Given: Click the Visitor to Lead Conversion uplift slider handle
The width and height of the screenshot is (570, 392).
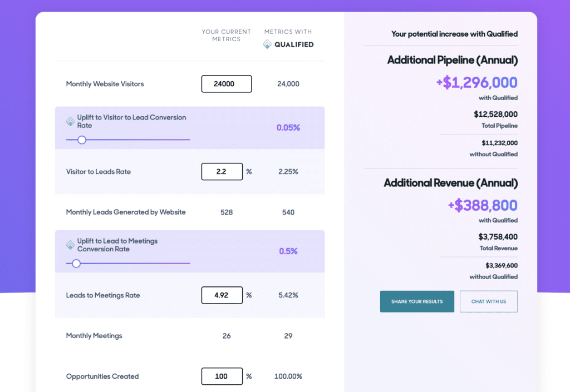Looking at the screenshot, I should pyautogui.click(x=82, y=140).
